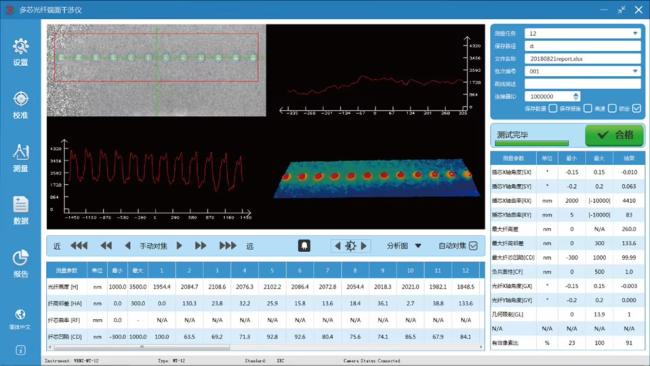The height and width of the screenshot is (366, 650).
Task: Click the green 合格 pass button
Action: 614,135
